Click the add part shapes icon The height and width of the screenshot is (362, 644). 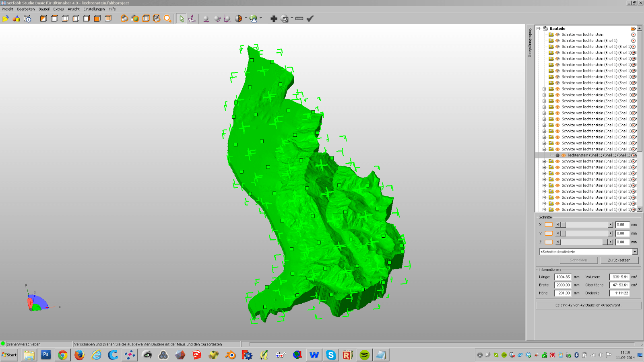(17, 19)
